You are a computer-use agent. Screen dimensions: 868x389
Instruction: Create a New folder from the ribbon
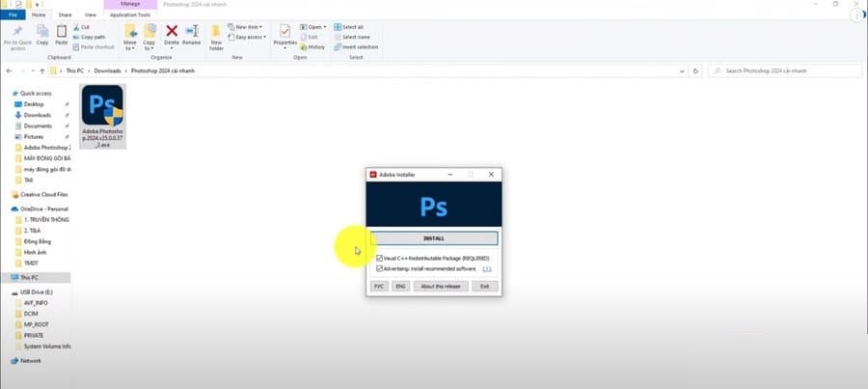click(216, 37)
